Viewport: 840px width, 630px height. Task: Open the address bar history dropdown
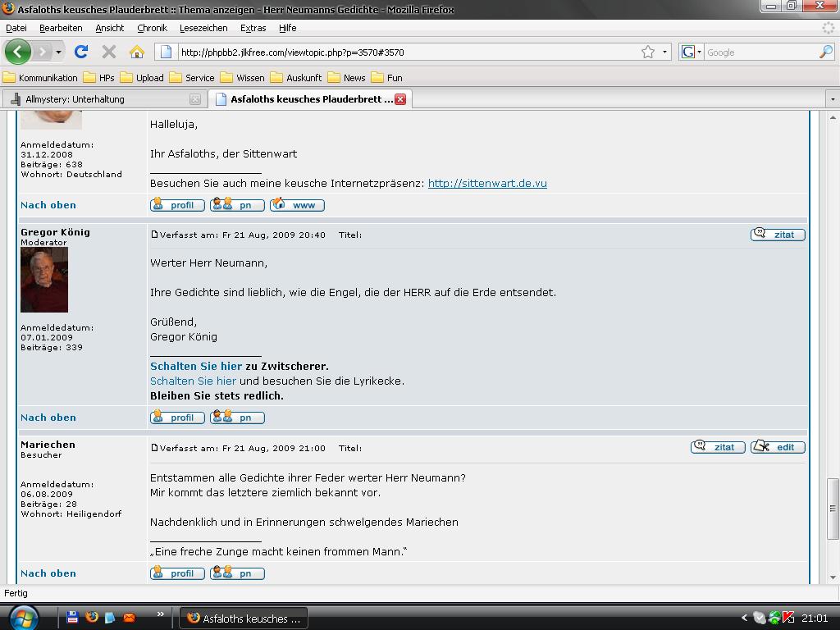[x=664, y=52]
